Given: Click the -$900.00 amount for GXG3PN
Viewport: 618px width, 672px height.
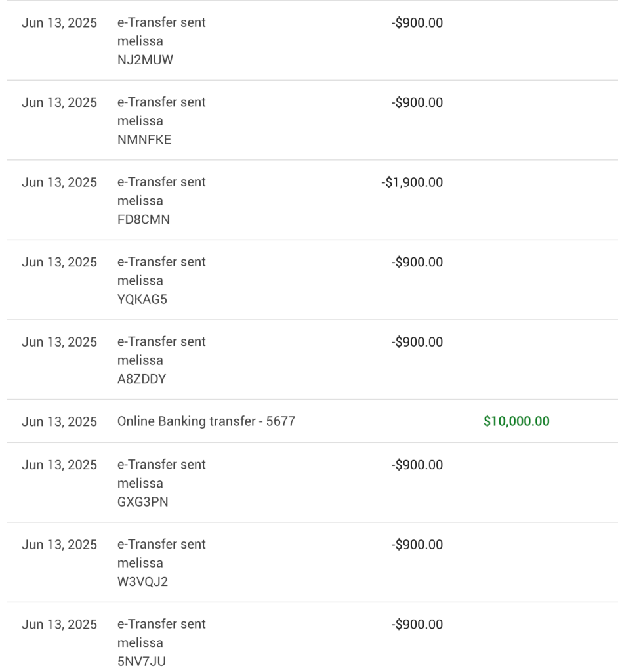Looking at the screenshot, I should [417, 465].
